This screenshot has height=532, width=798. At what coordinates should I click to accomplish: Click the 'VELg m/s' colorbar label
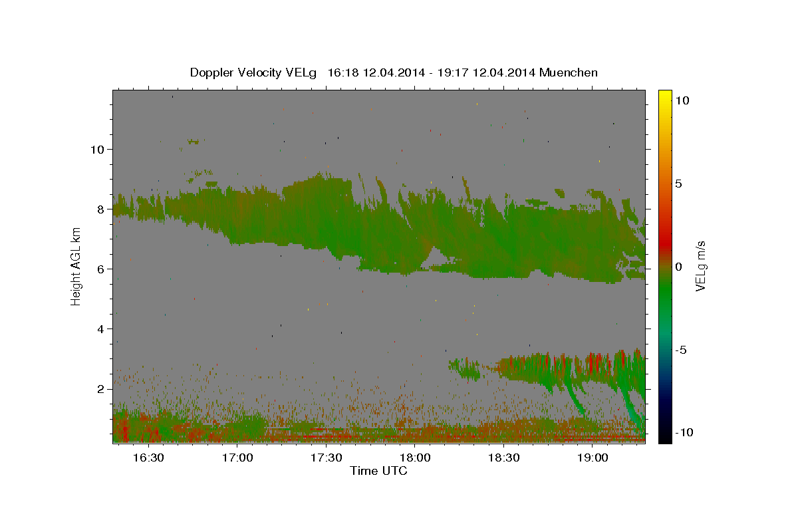pyautogui.click(x=701, y=266)
